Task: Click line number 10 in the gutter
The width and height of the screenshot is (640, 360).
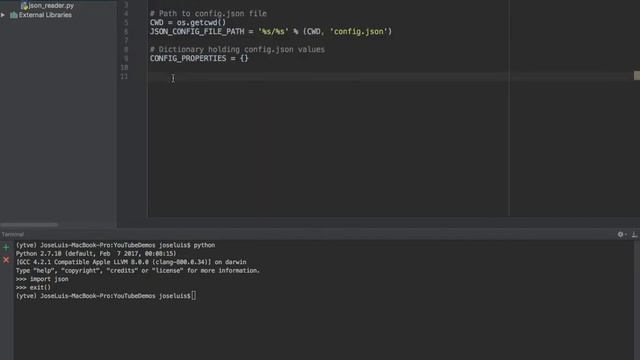Action: click(x=124, y=67)
